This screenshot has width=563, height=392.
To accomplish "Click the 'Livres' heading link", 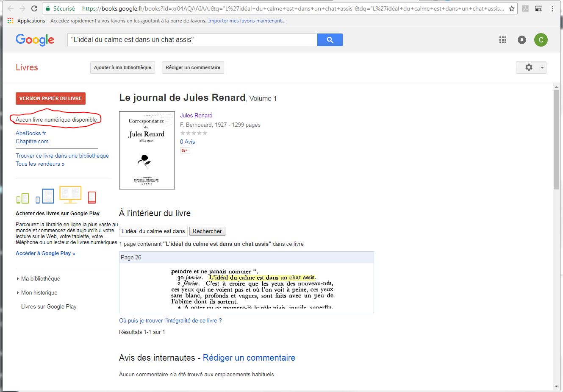I will [27, 67].
